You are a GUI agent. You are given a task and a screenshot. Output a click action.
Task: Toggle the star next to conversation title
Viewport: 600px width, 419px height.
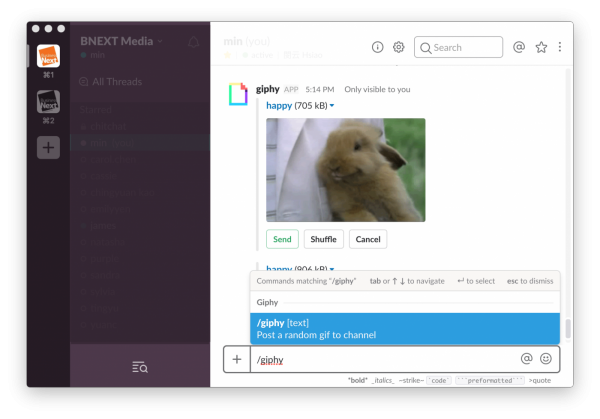(x=227, y=55)
